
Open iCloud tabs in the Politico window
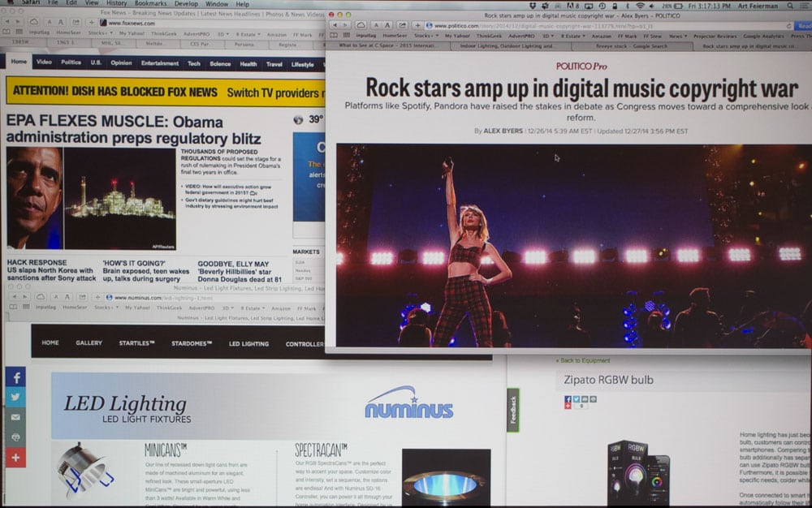(361, 25)
